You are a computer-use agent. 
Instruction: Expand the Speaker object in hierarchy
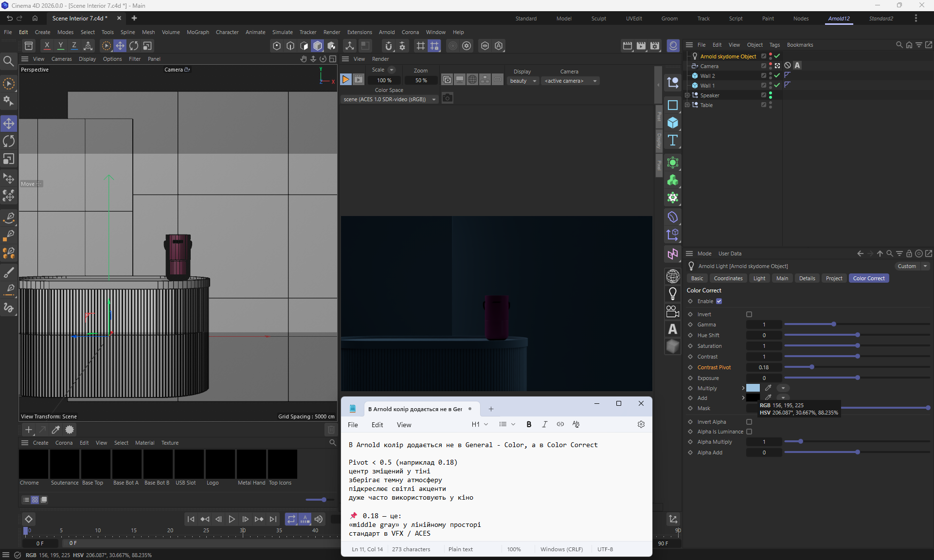687,95
